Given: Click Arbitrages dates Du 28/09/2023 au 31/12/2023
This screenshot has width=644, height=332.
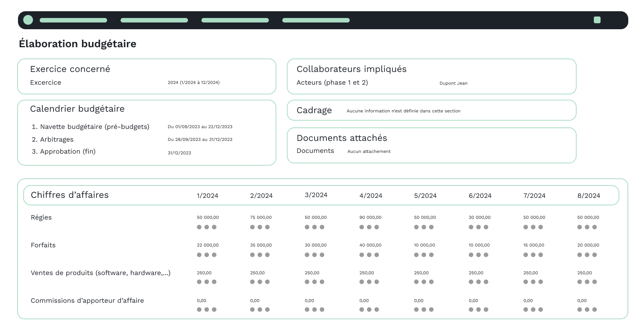Looking at the screenshot, I should pyautogui.click(x=200, y=139).
